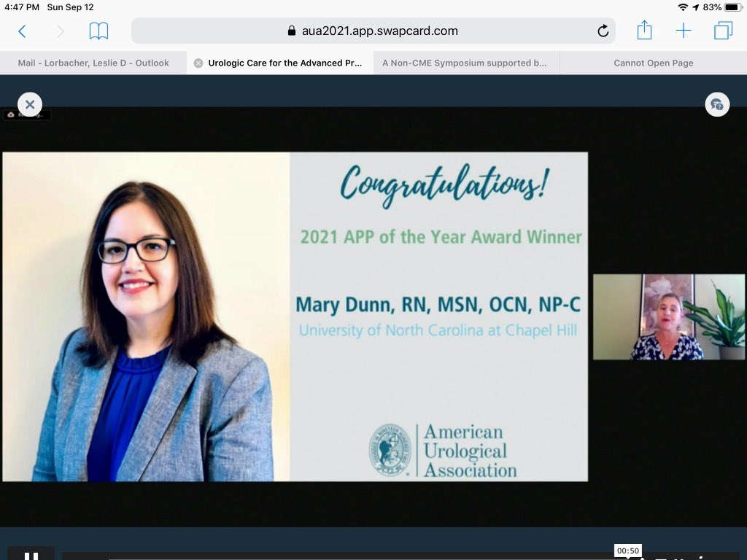Tap the battery indicator in the status bar

(x=732, y=7)
